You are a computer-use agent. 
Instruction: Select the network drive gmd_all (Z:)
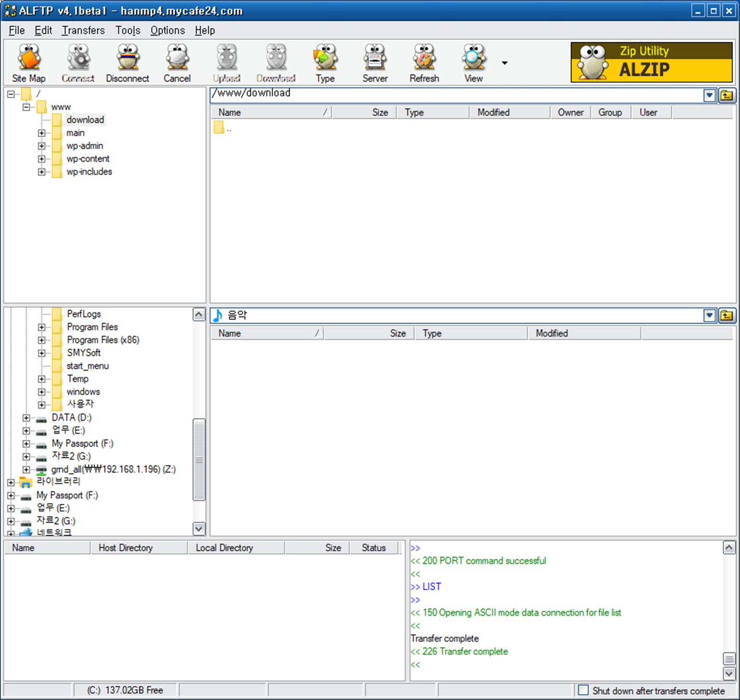pyautogui.click(x=113, y=469)
